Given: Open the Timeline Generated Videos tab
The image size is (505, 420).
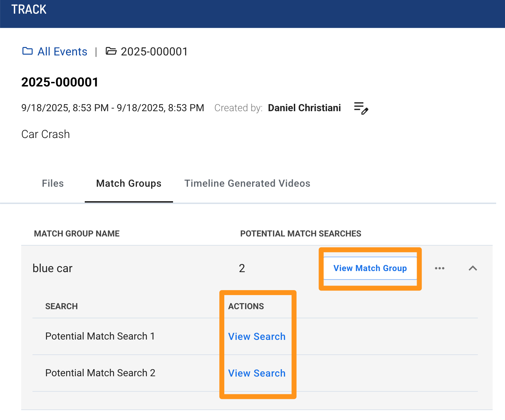Looking at the screenshot, I should click(x=247, y=184).
